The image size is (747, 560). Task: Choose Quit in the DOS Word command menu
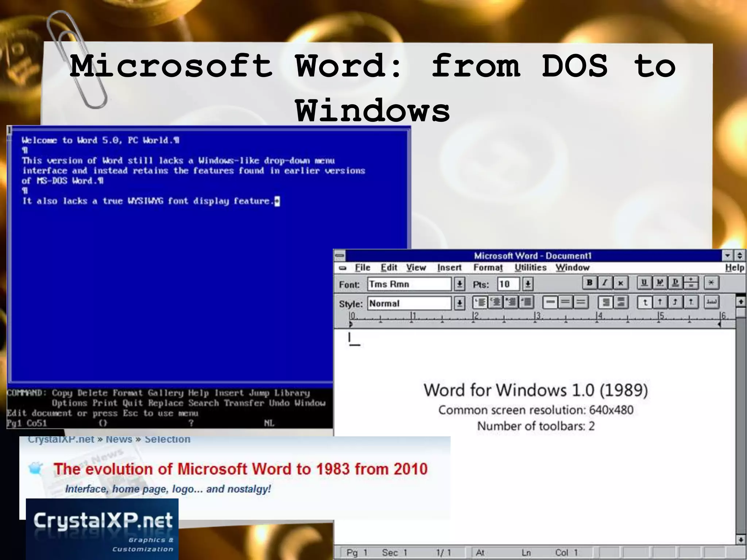[x=132, y=403]
